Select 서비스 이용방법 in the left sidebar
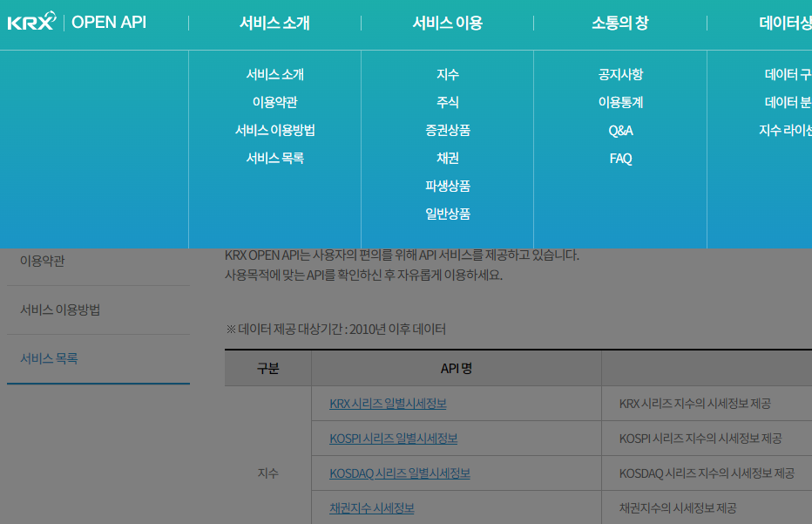812x524 pixels. click(60, 310)
